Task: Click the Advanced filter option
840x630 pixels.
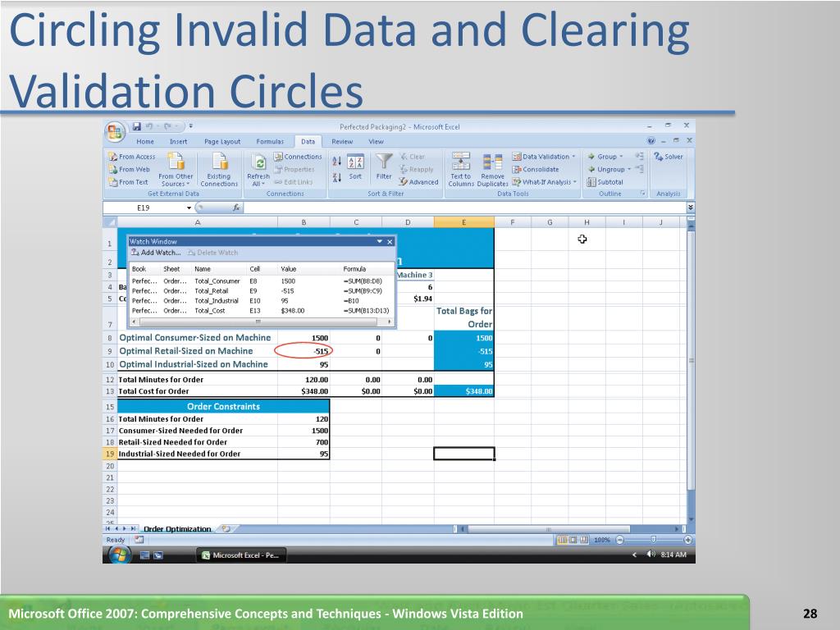Action: [418, 182]
